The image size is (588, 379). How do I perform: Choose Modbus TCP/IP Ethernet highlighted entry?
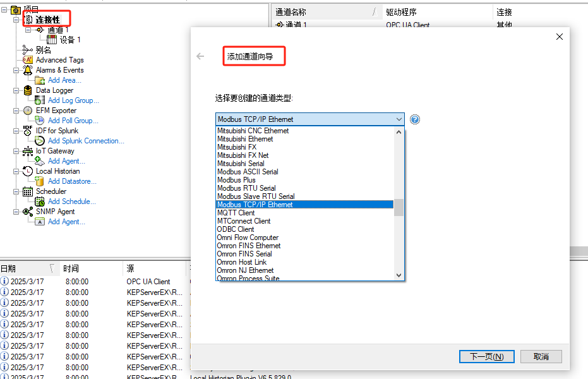pyautogui.click(x=305, y=204)
